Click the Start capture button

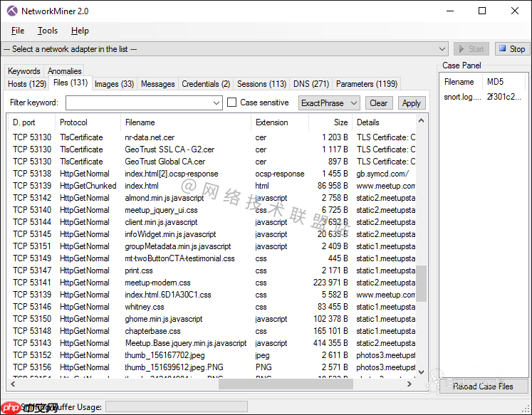[x=471, y=49]
